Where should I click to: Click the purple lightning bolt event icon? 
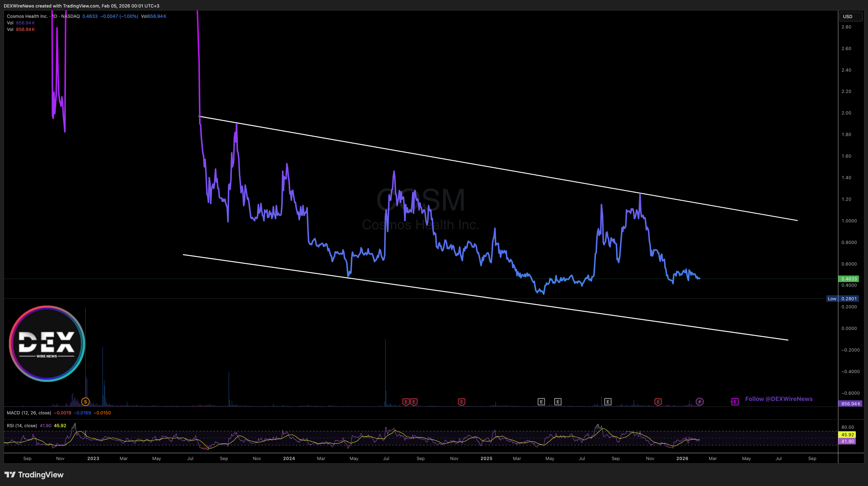point(700,402)
